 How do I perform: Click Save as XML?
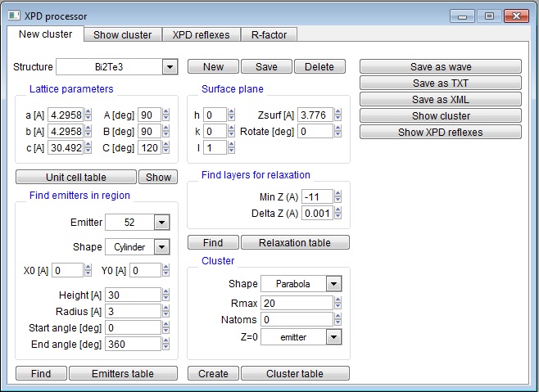441,99
